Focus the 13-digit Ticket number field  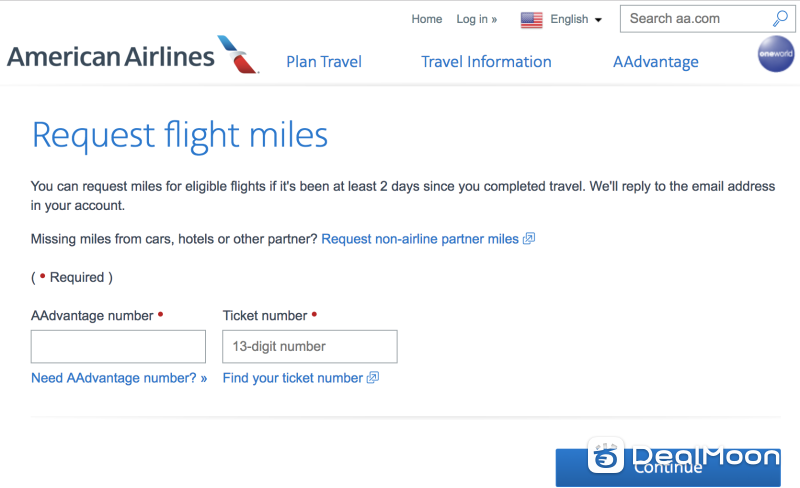pos(310,347)
